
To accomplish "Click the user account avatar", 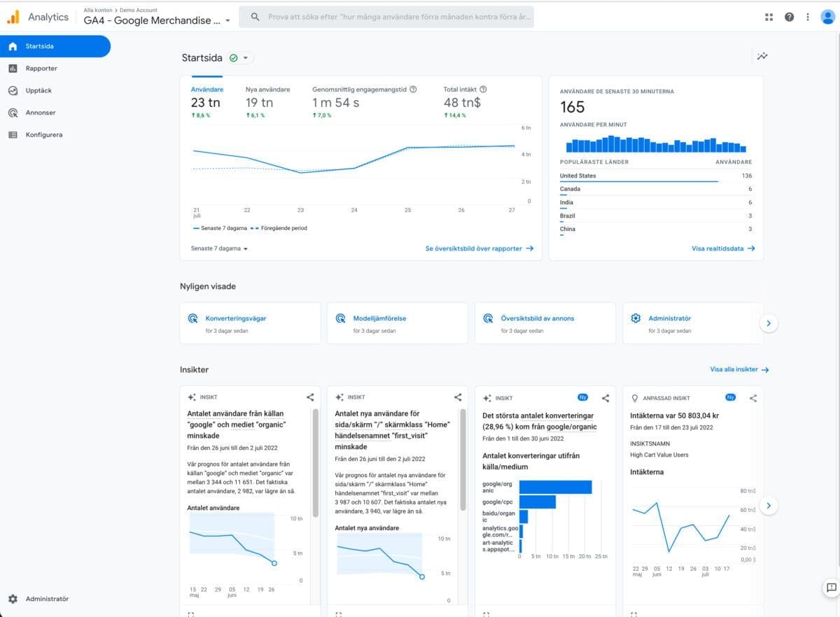I will (x=827, y=17).
